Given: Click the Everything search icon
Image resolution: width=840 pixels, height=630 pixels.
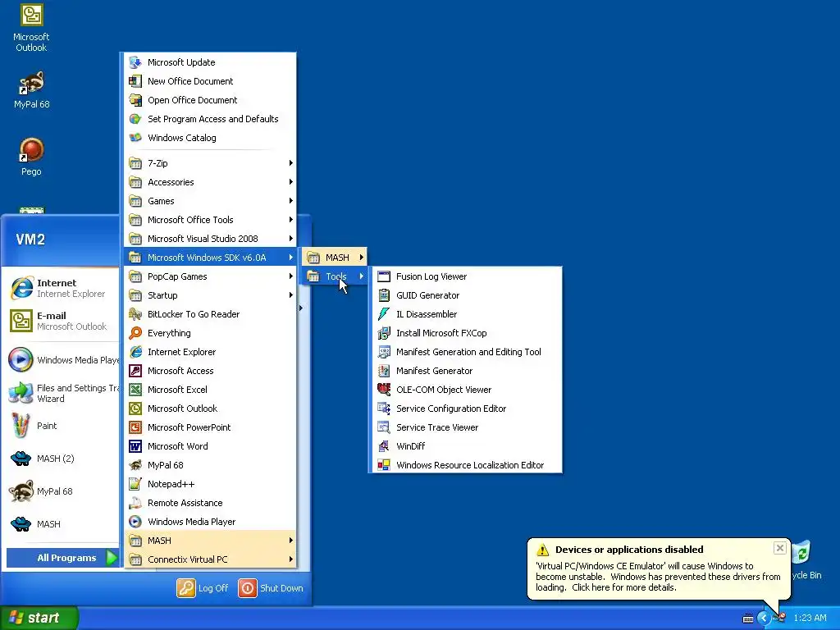Looking at the screenshot, I should [135, 333].
